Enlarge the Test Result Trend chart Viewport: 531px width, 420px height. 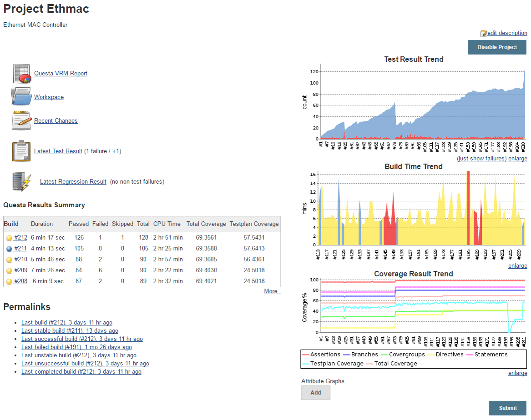tap(518, 158)
